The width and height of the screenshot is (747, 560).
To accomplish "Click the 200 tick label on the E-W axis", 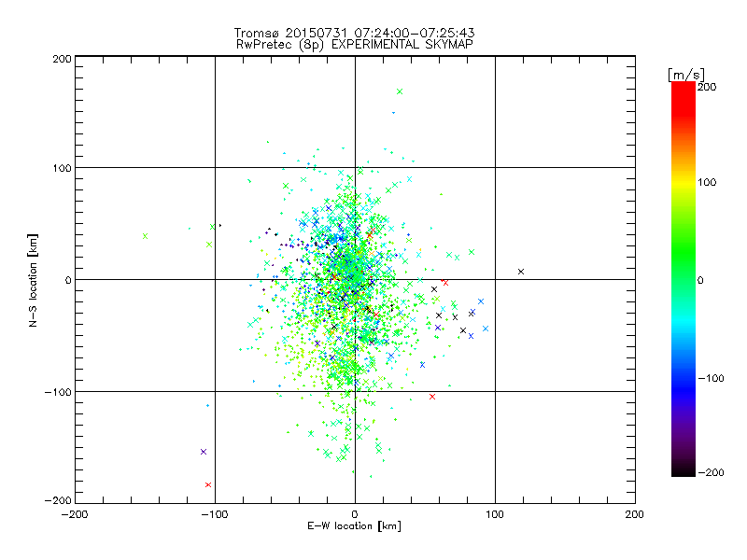I will pos(635,515).
